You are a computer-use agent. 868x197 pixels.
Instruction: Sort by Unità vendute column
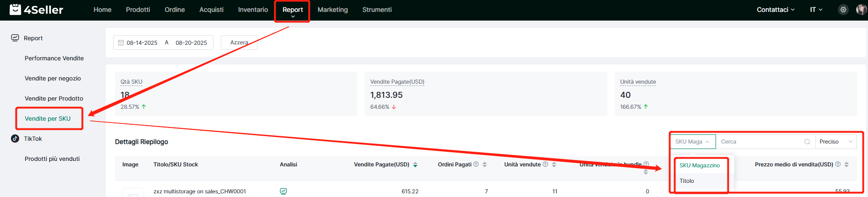(554, 165)
